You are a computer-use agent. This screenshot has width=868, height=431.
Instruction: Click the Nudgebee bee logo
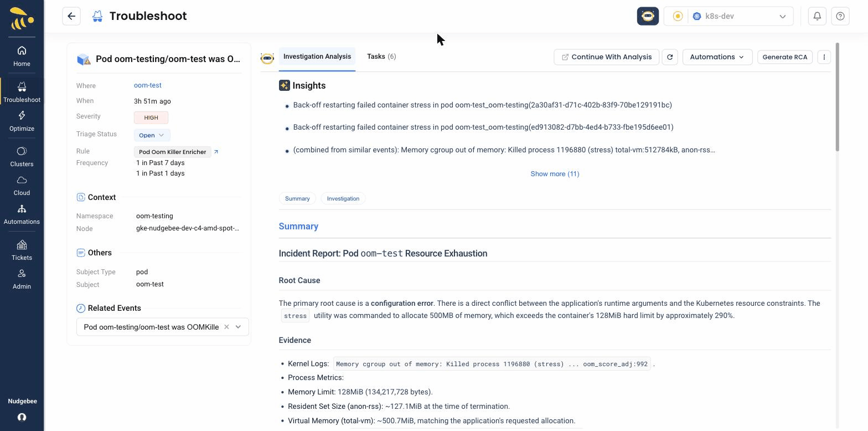coord(22,18)
